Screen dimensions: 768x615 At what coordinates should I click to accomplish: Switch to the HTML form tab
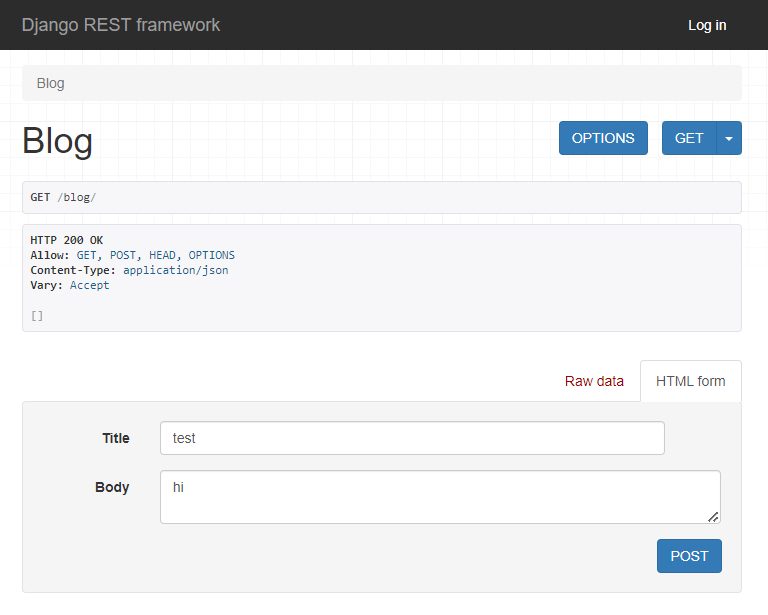click(x=691, y=381)
